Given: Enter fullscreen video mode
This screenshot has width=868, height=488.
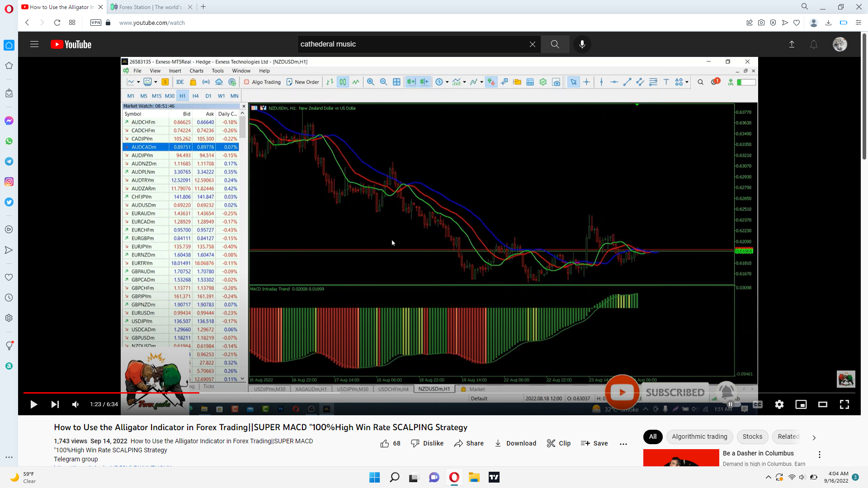Looking at the screenshot, I should pos(844,404).
